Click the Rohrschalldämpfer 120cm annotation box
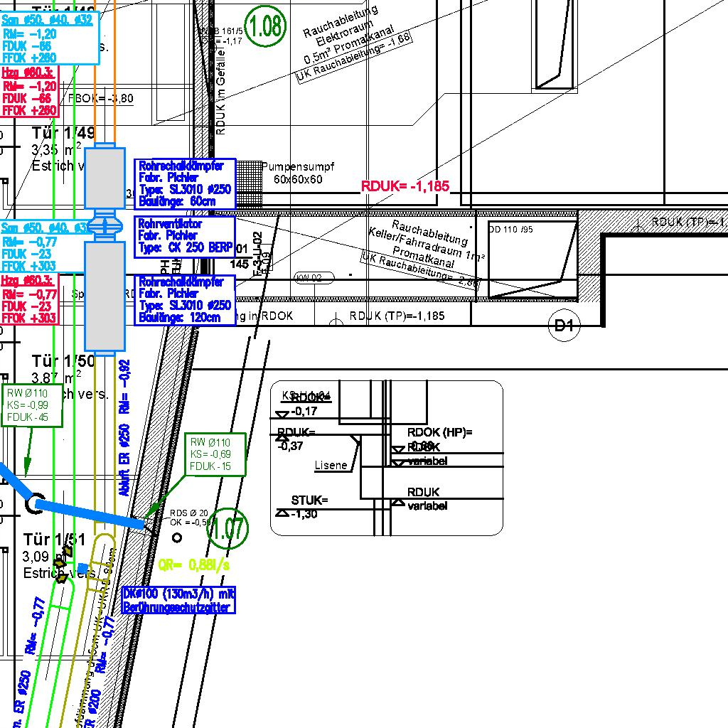This screenshot has width=728, height=728. 185,300
